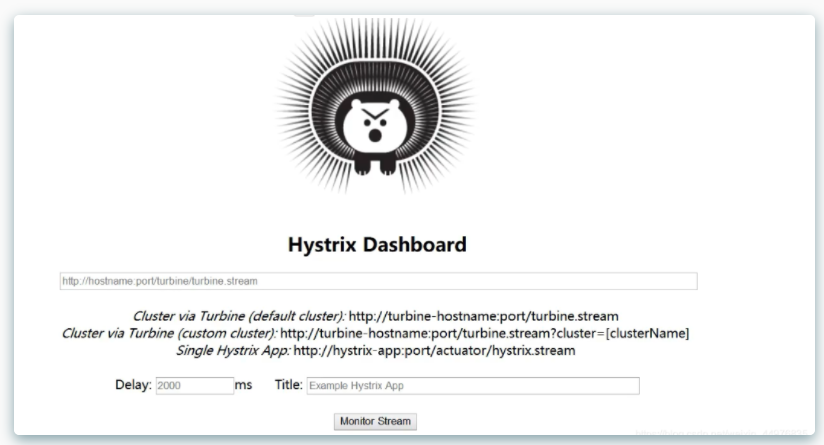This screenshot has width=824, height=445.
Task: Click the actuator/hystrix.stream example URL
Action: point(434,350)
